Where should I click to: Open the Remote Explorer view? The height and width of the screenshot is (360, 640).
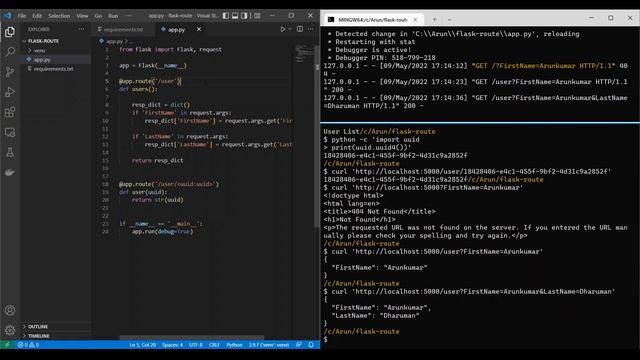click(x=10, y=132)
